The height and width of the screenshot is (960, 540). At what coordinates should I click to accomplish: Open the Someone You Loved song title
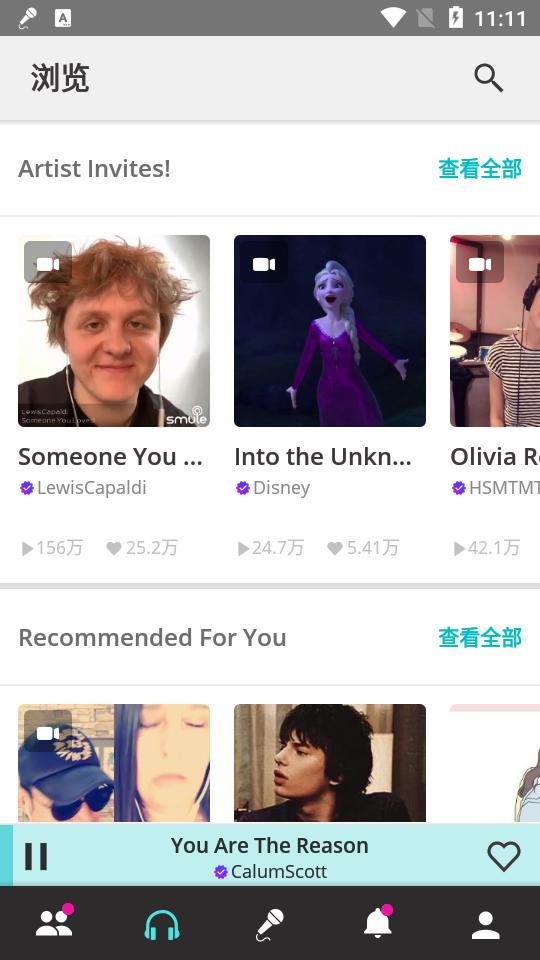click(110, 457)
